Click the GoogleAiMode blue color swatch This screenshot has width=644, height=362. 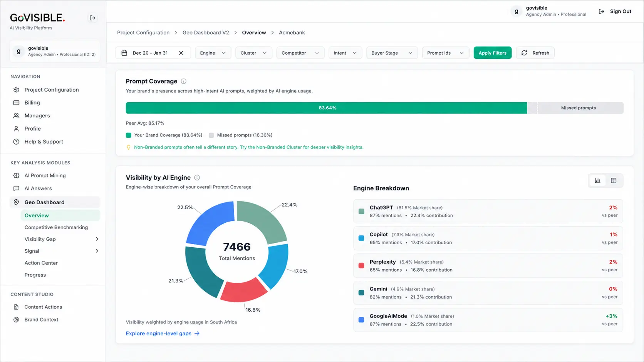[361, 320]
